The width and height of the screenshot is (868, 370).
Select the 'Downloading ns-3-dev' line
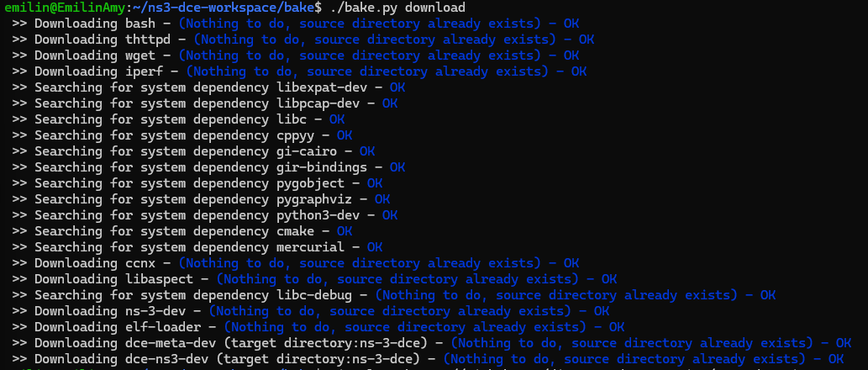[x=311, y=311]
